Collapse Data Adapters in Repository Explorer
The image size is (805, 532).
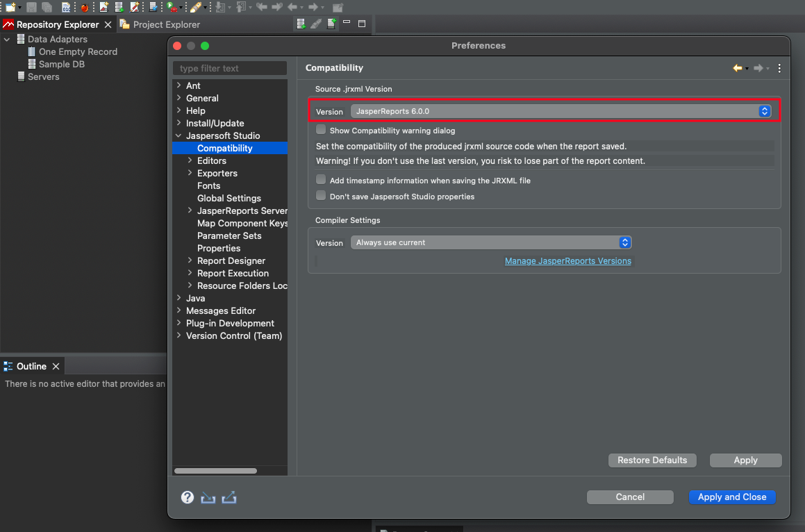(7, 39)
